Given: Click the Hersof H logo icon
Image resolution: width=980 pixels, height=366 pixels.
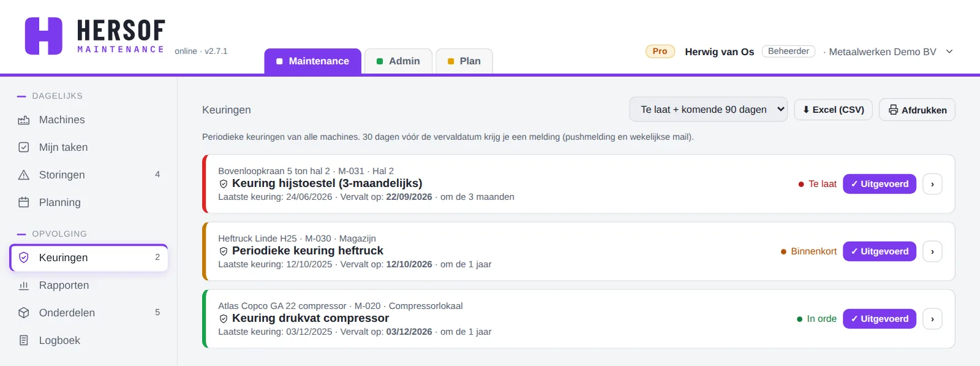Looking at the screenshot, I should 43,36.
